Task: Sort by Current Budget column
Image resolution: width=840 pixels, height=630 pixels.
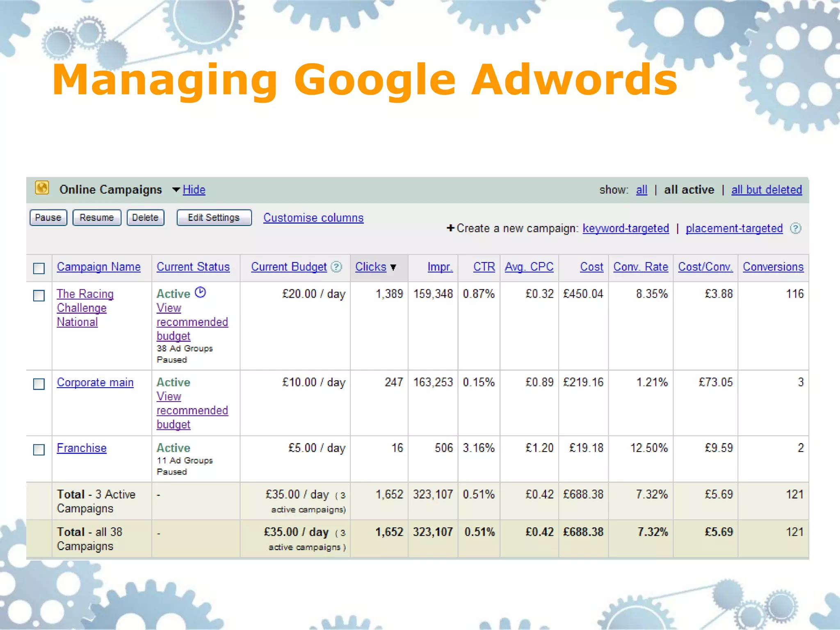Action: click(x=289, y=267)
